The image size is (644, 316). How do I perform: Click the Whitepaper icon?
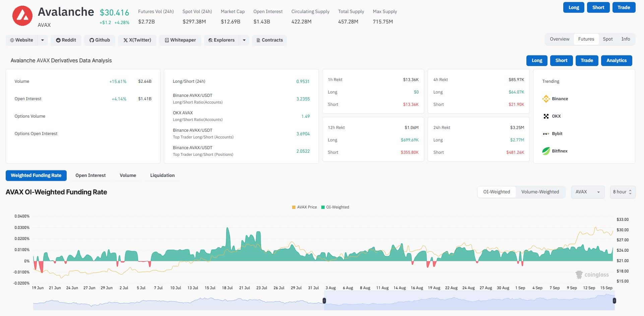pyautogui.click(x=167, y=40)
